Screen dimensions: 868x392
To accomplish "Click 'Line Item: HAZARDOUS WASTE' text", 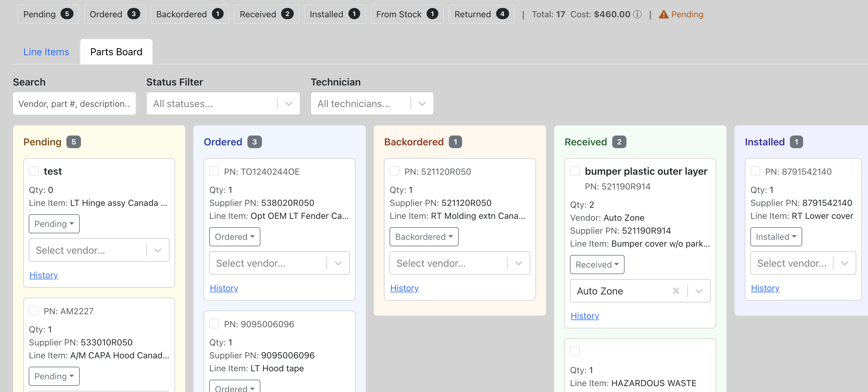I will [633, 383].
